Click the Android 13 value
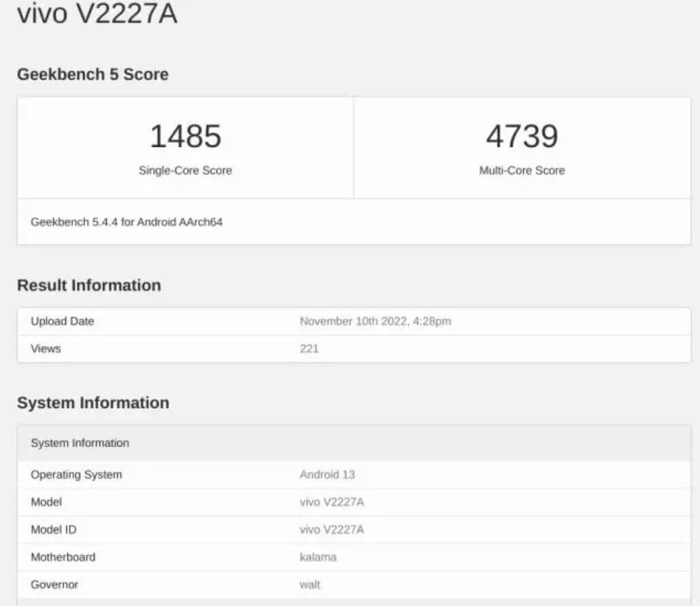 click(328, 475)
